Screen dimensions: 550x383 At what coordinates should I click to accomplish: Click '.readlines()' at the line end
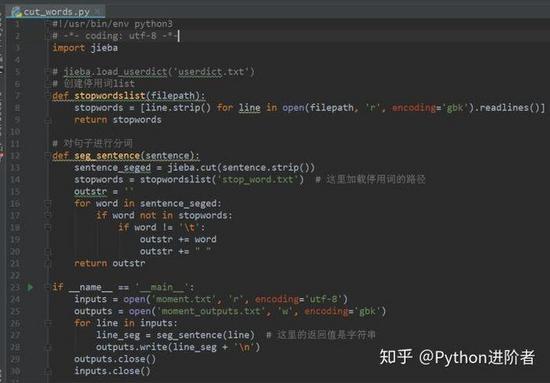507,108
